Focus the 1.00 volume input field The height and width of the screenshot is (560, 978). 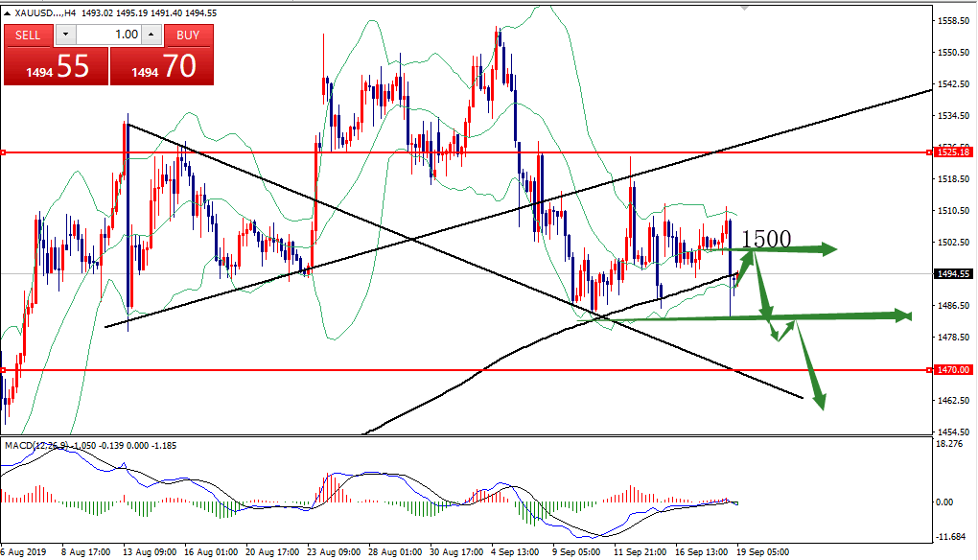click(x=108, y=35)
